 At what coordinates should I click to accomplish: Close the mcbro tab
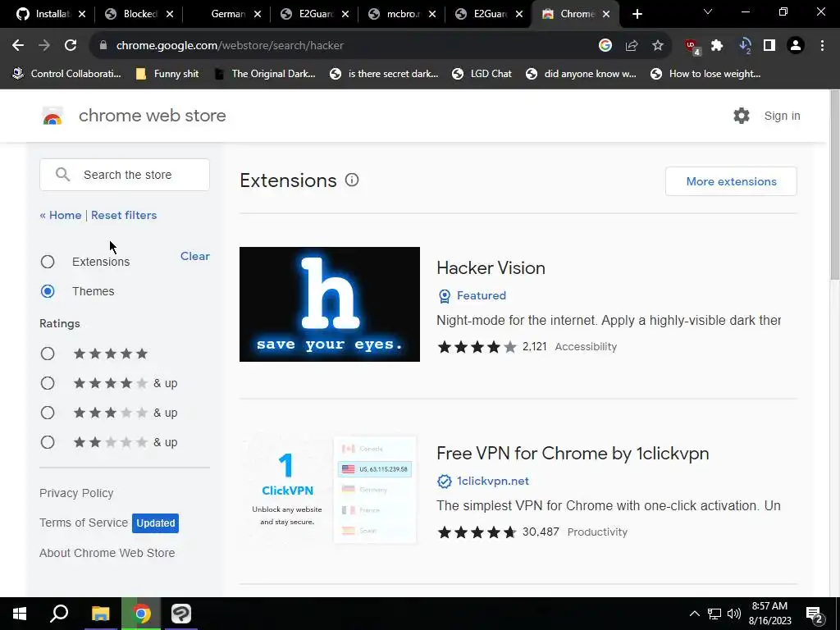[431, 14]
